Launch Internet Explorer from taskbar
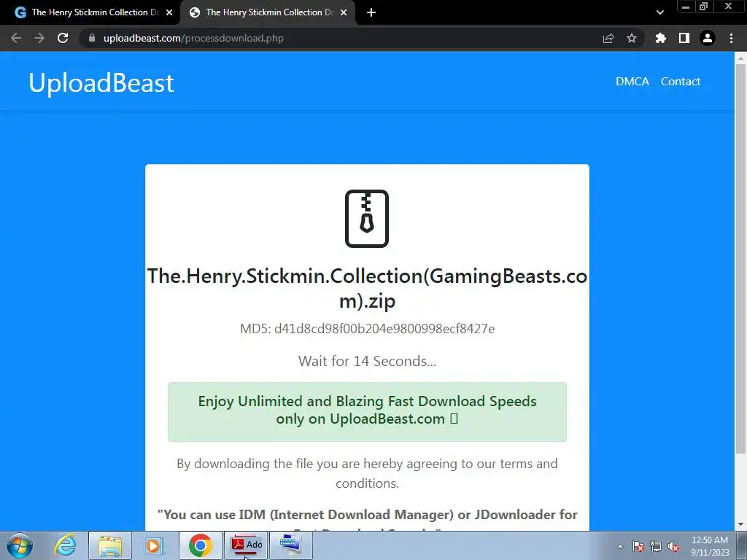The height and width of the screenshot is (560, 747). [x=65, y=545]
